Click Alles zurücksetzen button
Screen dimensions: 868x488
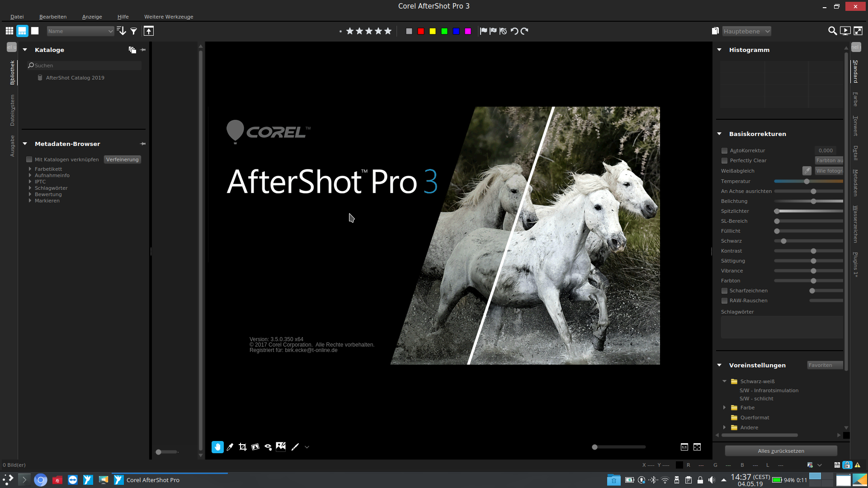tap(781, 451)
